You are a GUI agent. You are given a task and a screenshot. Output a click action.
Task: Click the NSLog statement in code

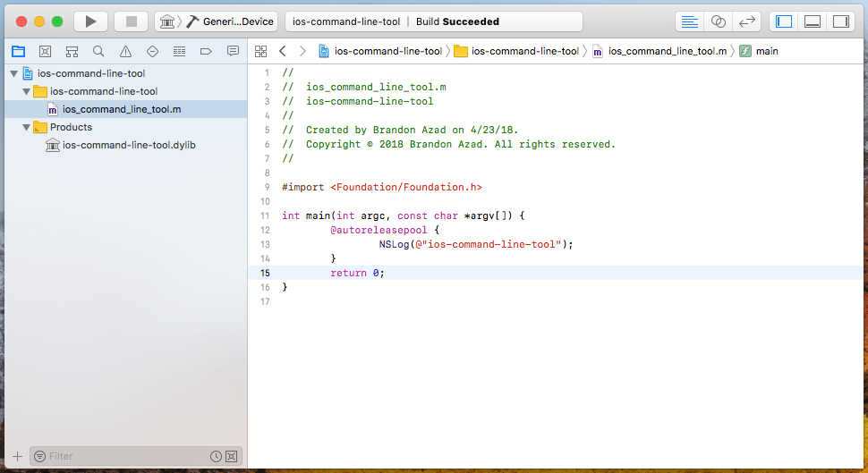pyautogui.click(x=476, y=244)
